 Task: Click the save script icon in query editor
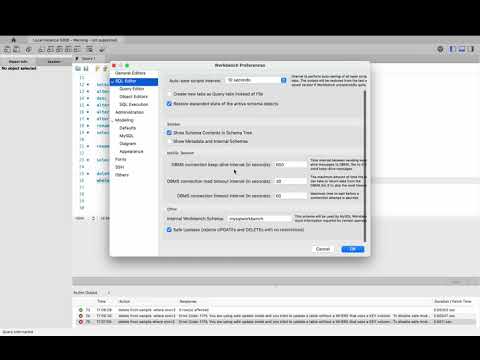[86, 69]
